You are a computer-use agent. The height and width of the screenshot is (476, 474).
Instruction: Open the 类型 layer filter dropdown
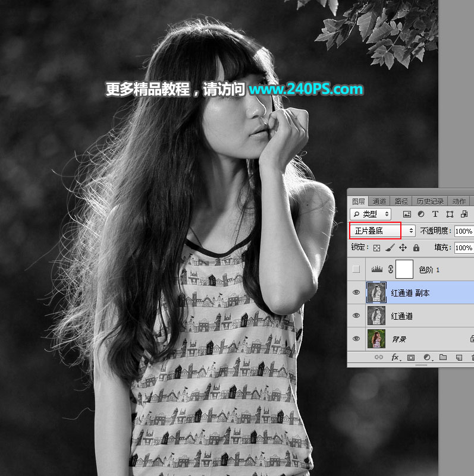[371, 215]
